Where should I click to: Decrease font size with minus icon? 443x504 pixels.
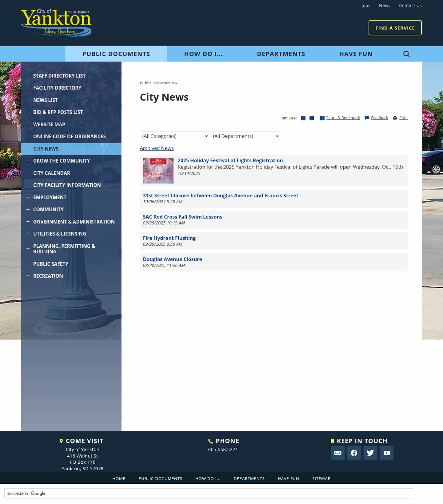312,118
